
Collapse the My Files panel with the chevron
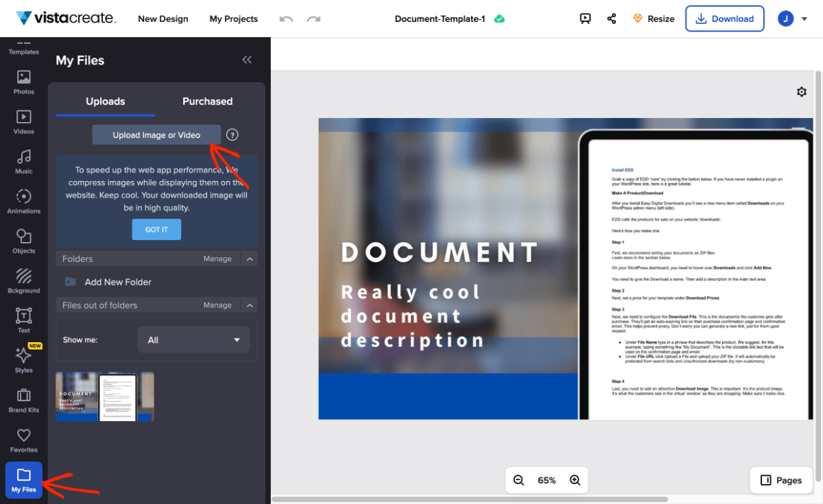pyautogui.click(x=247, y=60)
